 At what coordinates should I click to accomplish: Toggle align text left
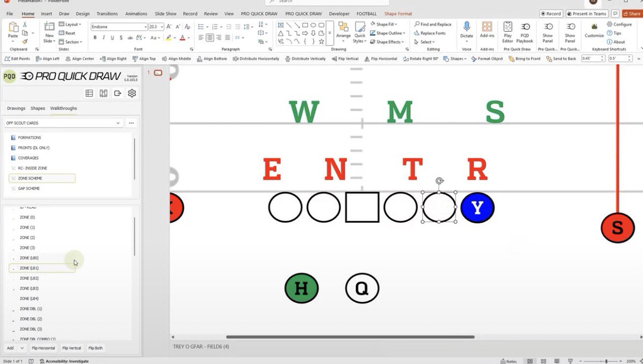point(200,37)
